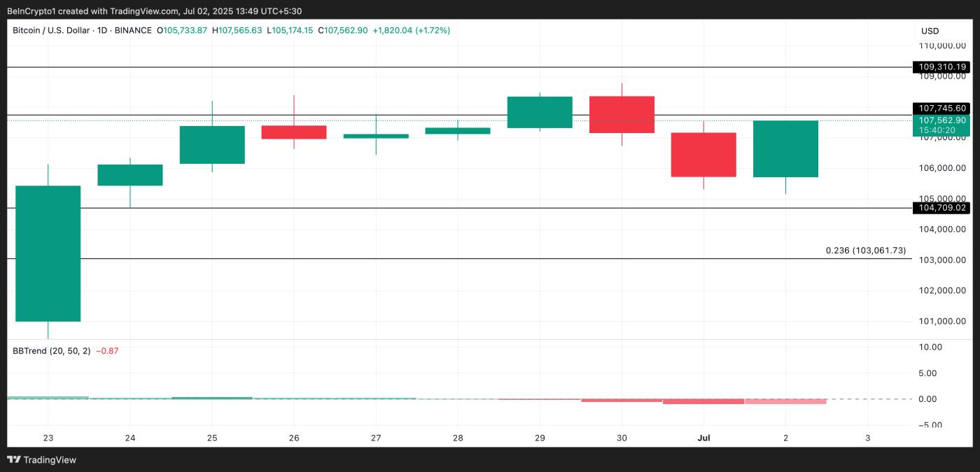
Task: Click the green candle for June 29
Action: [540, 112]
